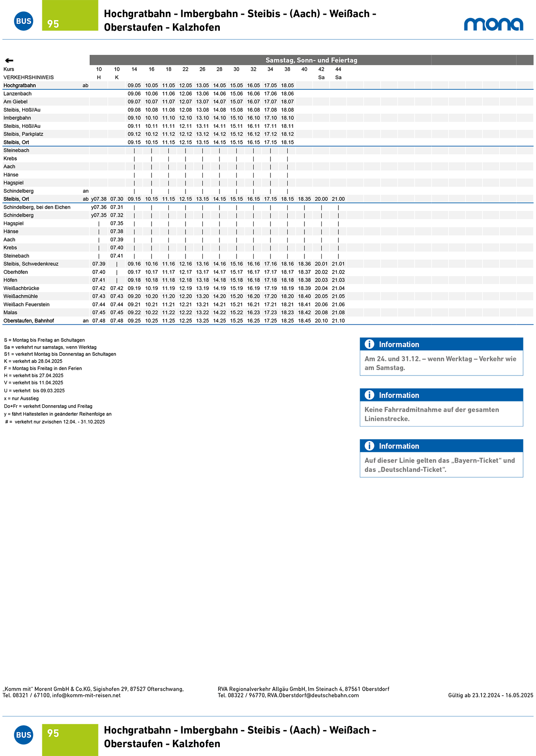Screen dimensions: 536x756
Task: Click the Weißachbrücke stop name
Action: pos(21,288)
